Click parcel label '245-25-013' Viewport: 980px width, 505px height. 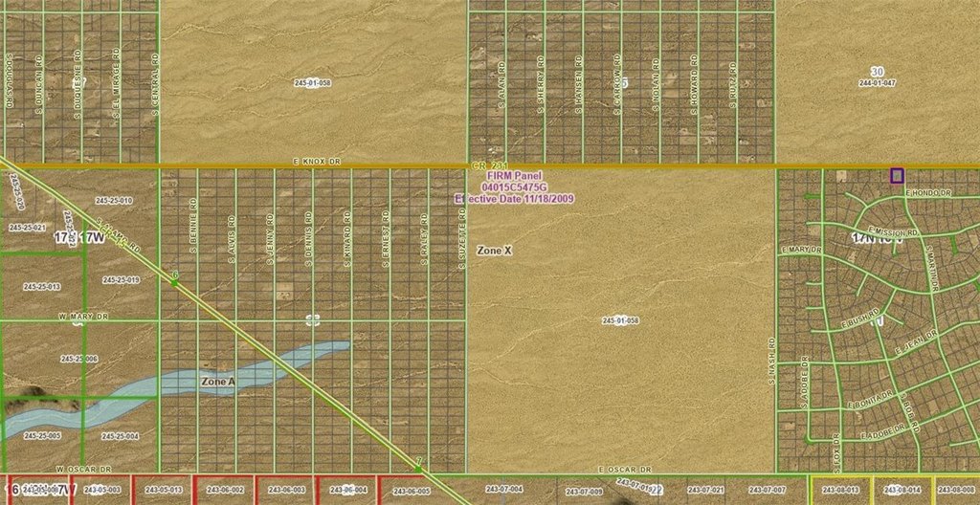click(x=42, y=287)
